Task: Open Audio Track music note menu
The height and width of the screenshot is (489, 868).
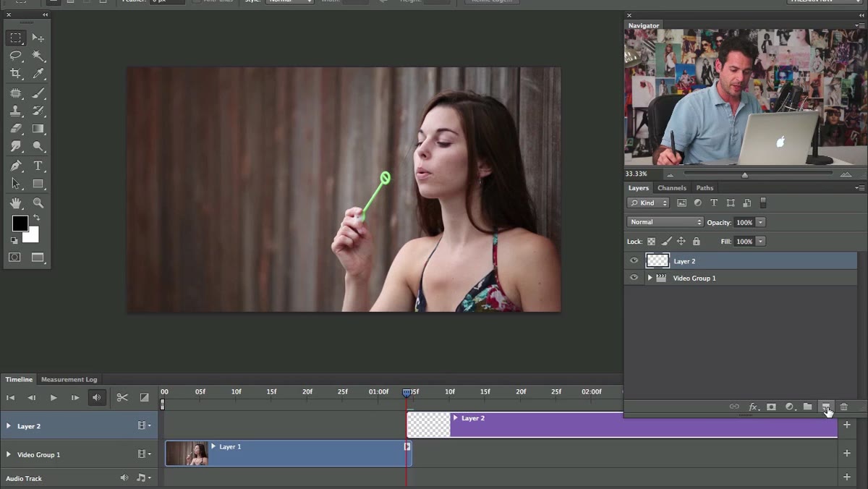Action: [x=143, y=478]
